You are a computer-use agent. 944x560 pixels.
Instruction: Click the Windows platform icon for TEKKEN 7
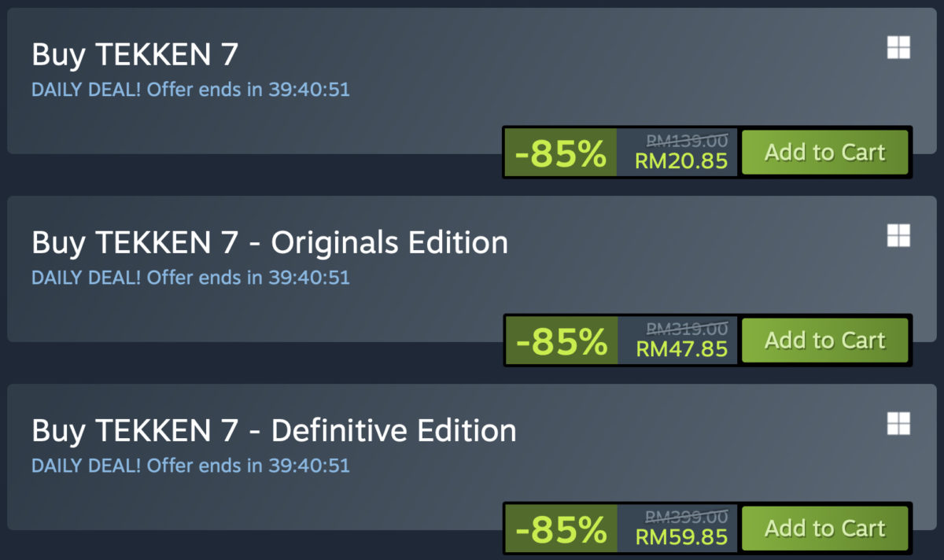pyautogui.click(x=898, y=48)
